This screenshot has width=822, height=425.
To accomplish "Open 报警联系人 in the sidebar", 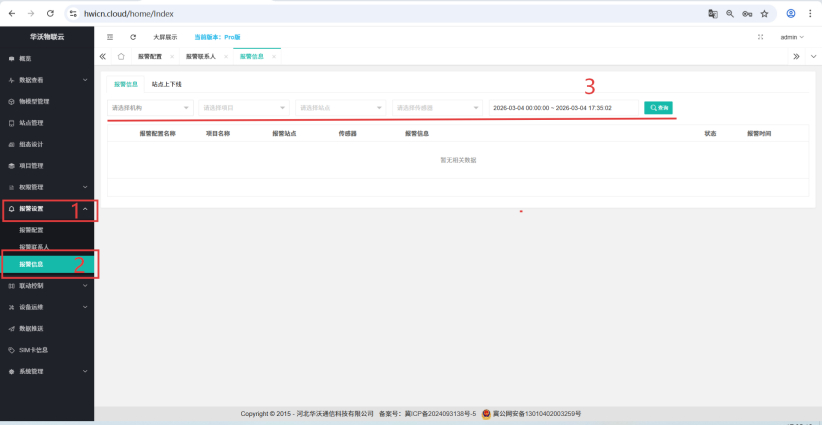I will point(34,247).
